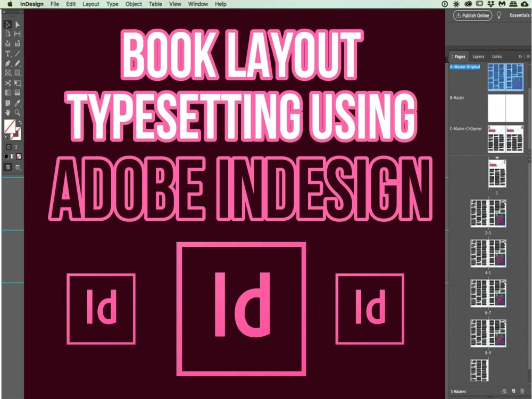
Task: Swap fill and stroke colors arrow
Action: [20, 122]
